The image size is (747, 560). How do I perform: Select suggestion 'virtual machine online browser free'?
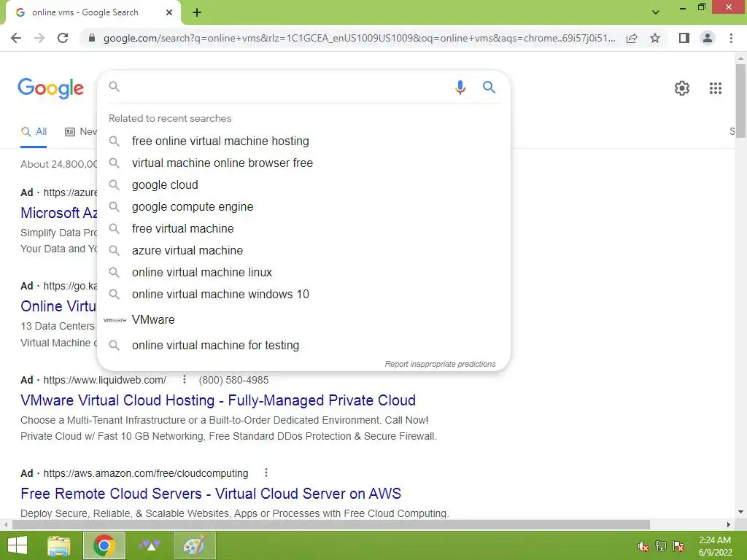click(303, 163)
